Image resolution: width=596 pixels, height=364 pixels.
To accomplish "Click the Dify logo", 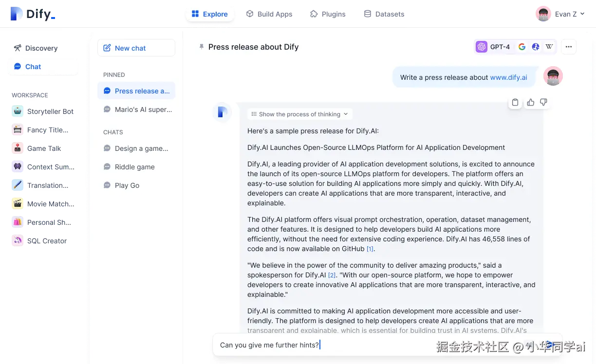I will coord(33,14).
